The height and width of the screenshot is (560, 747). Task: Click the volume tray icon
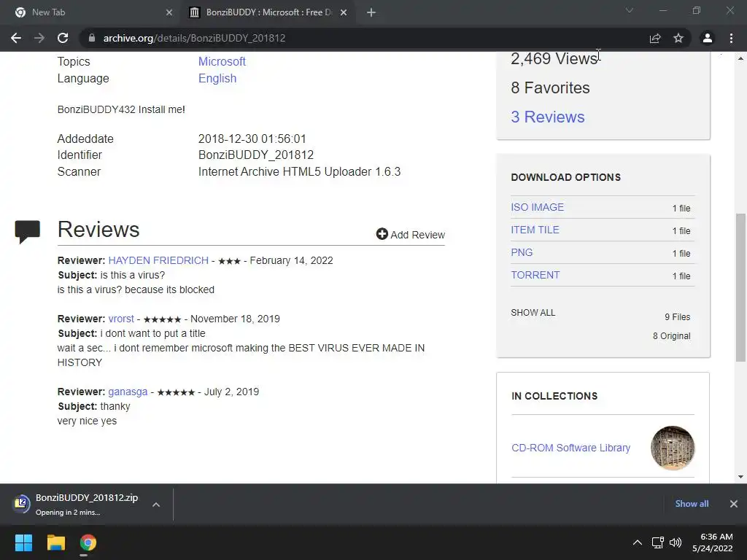pos(676,542)
